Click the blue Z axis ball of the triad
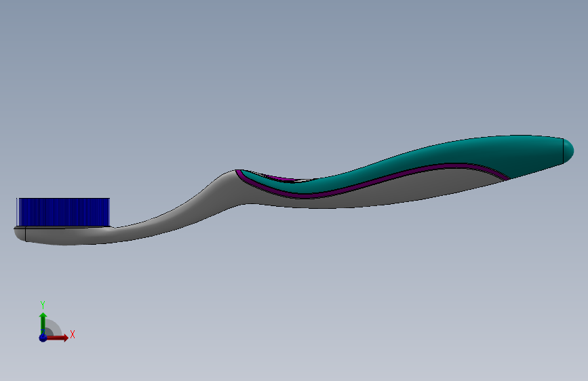The height and width of the screenshot is (381, 588). (x=43, y=338)
